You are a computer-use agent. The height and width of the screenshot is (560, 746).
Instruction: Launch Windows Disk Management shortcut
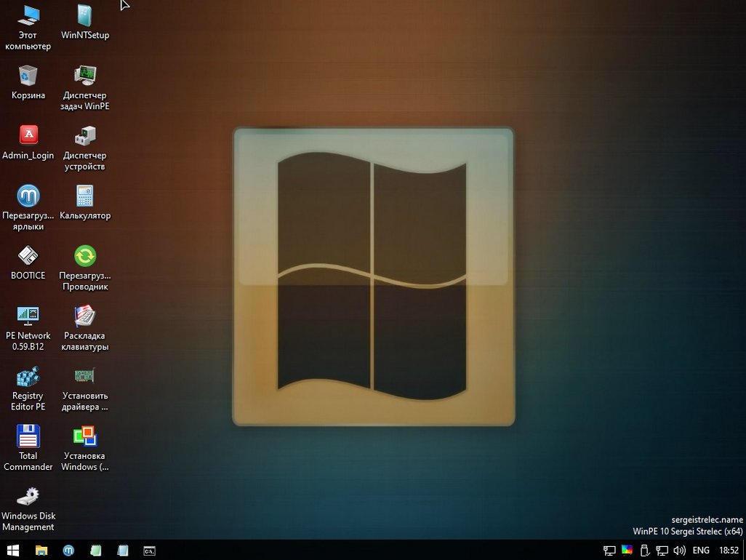pos(28,497)
